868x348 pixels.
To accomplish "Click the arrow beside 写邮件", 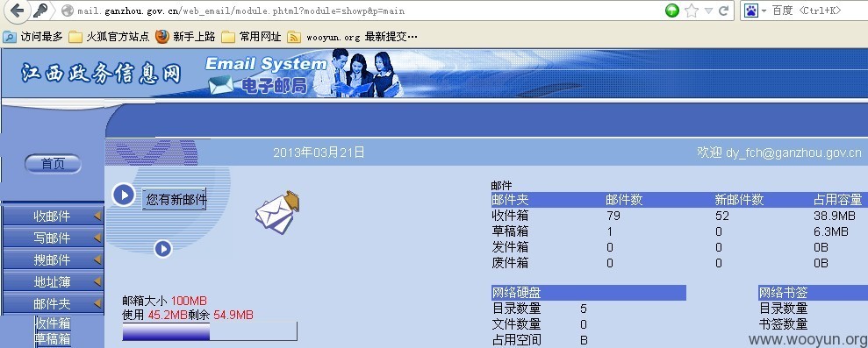I will (97, 238).
